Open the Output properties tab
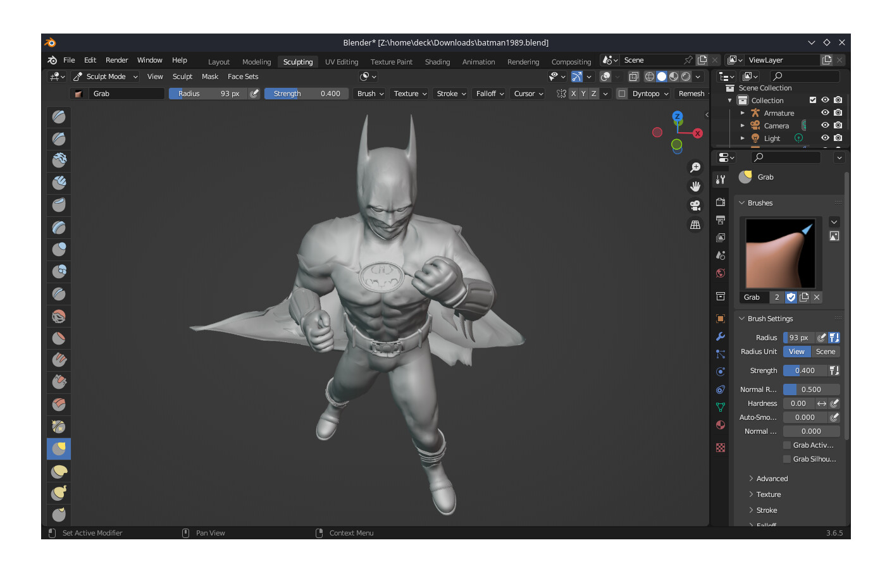This screenshot has height=588, width=892. 721,220
